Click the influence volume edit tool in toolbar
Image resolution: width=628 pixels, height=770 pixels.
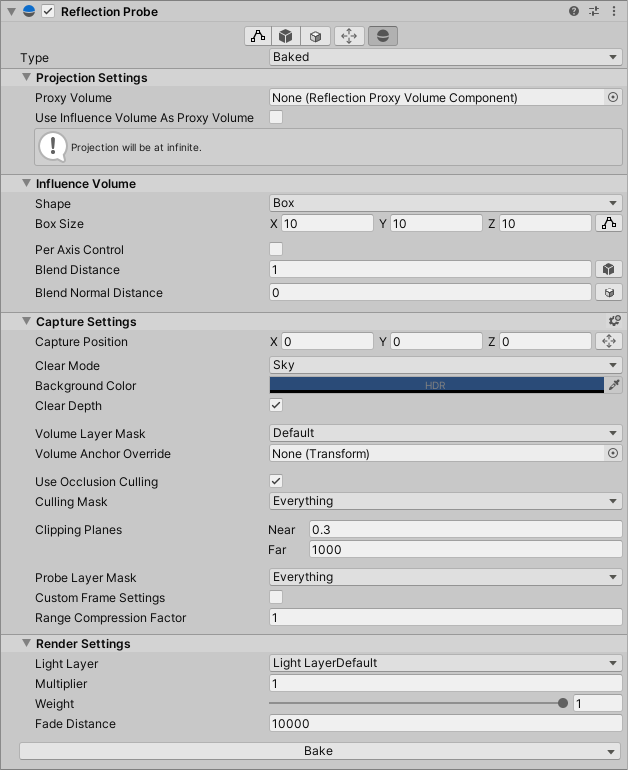point(257,36)
